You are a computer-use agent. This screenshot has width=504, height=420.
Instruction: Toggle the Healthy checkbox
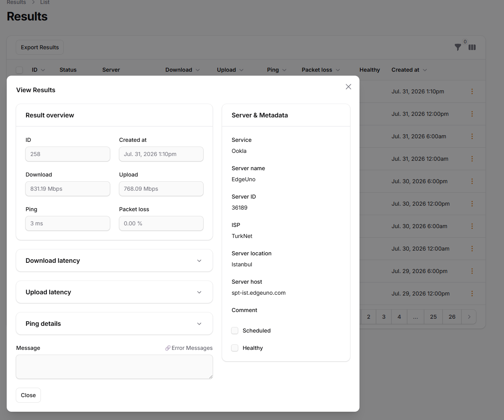tap(235, 348)
